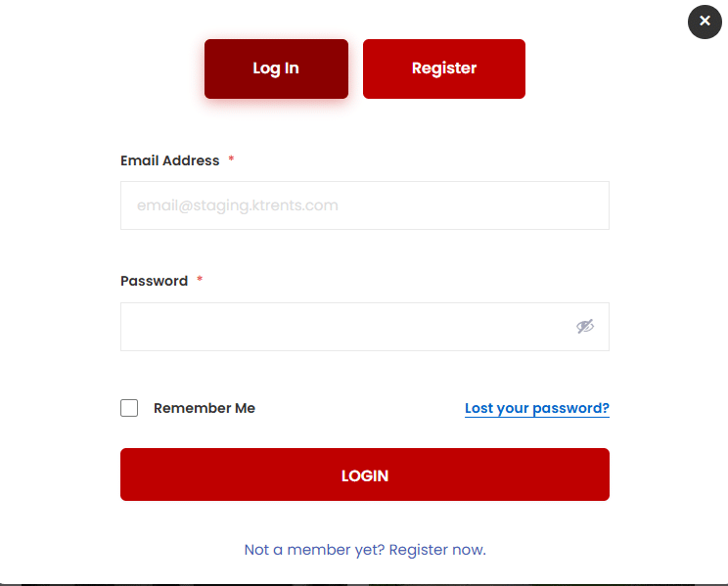
Task: Click the email@staging.ktrents.com placeholder text
Action: (x=238, y=205)
